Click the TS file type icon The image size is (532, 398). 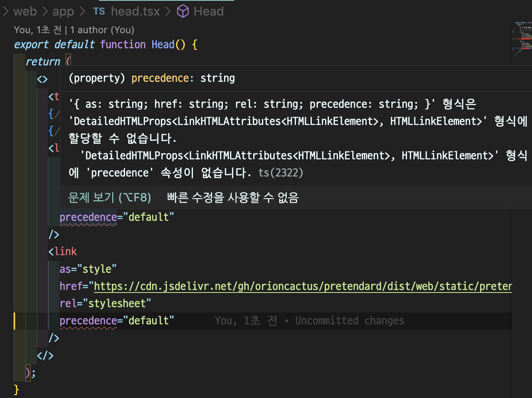click(x=99, y=11)
